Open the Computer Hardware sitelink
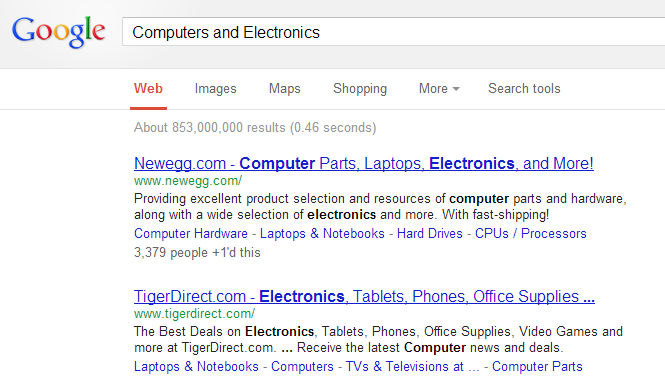This screenshot has width=665, height=388. click(x=191, y=234)
